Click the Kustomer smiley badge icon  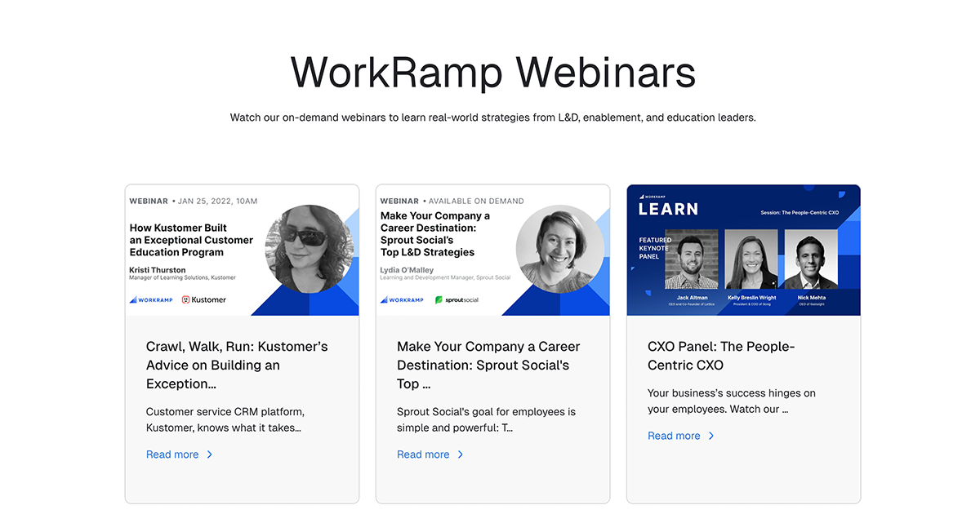[x=185, y=299]
